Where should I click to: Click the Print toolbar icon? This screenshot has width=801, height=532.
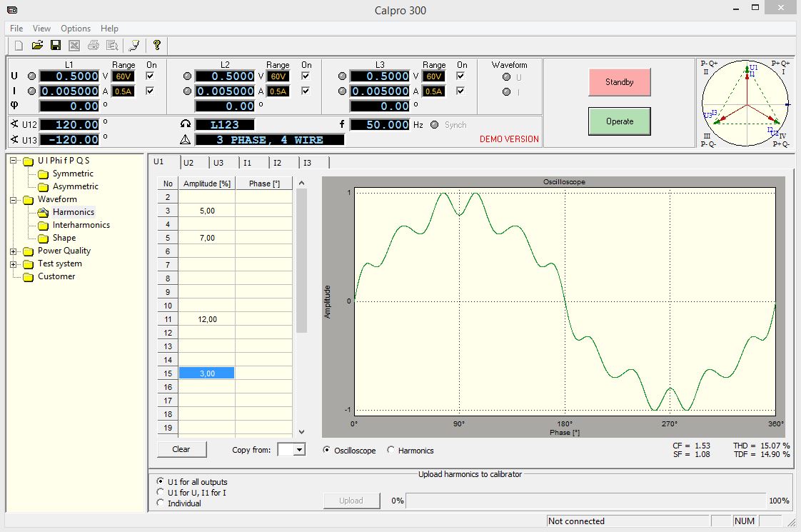coord(93,46)
